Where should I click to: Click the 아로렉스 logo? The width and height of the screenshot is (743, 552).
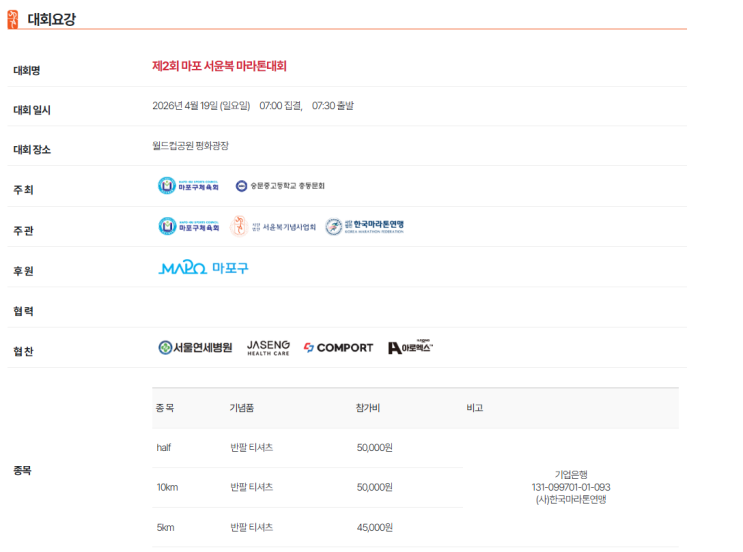(x=410, y=347)
